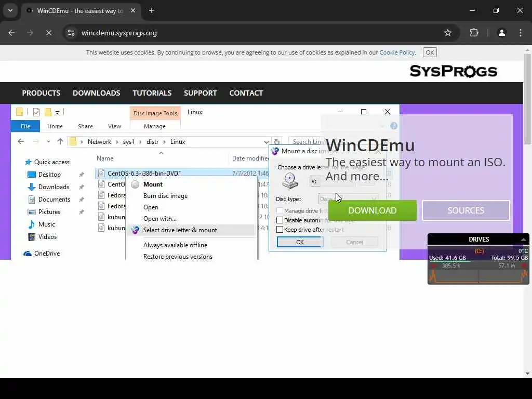Click the Search Linux box
This screenshot has width=532, height=399.
[x=307, y=142]
